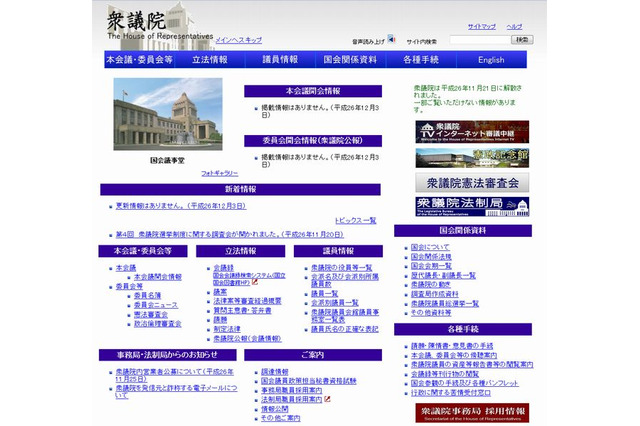Open the 政治倫理審査会 link

[158, 324]
